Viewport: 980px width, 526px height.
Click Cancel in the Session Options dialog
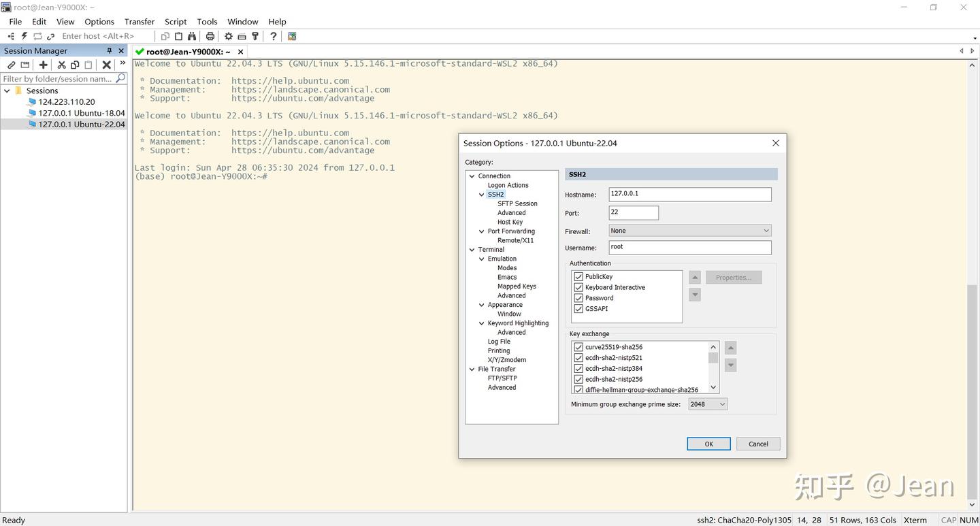(x=758, y=444)
